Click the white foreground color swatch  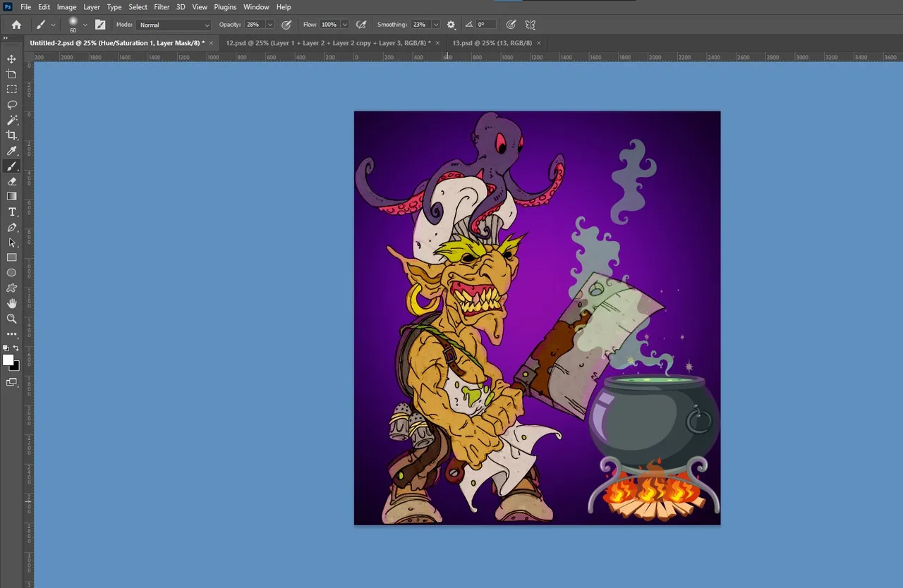click(x=8, y=360)
